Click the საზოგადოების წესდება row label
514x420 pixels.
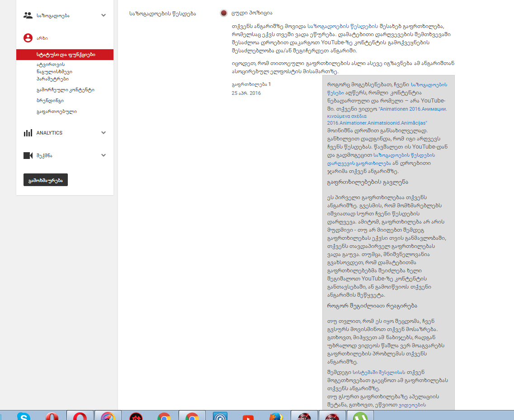pos(163,14)
